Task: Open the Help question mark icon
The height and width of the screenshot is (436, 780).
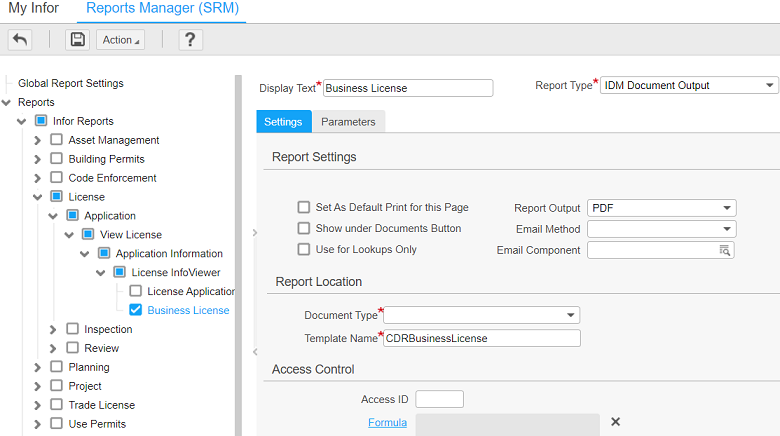Action: click(x=191, y=39)
